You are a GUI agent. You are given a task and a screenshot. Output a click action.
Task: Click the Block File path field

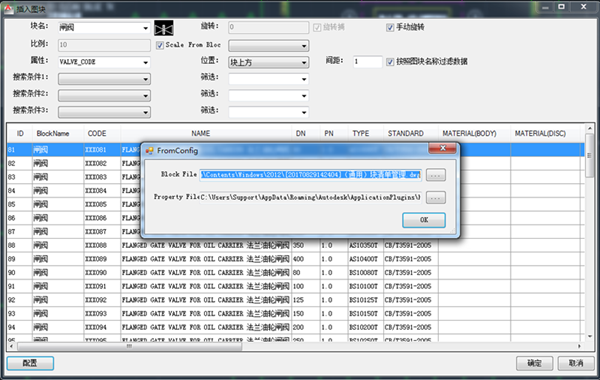[x=310, y=175]
